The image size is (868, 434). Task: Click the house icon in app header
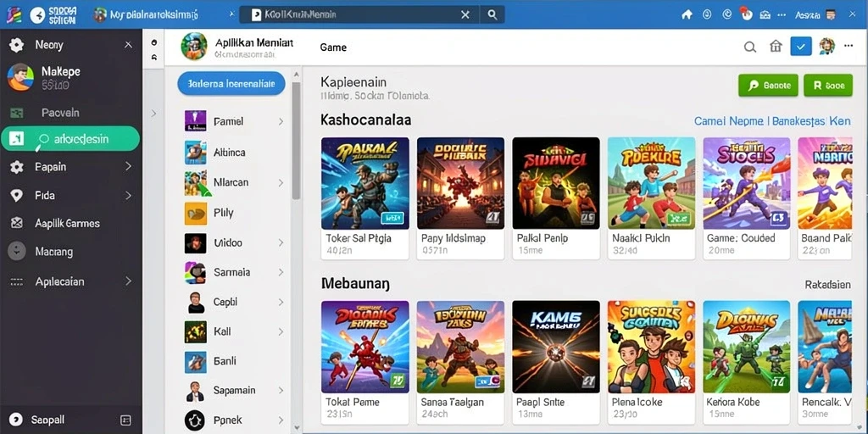[x=776, y=47]
